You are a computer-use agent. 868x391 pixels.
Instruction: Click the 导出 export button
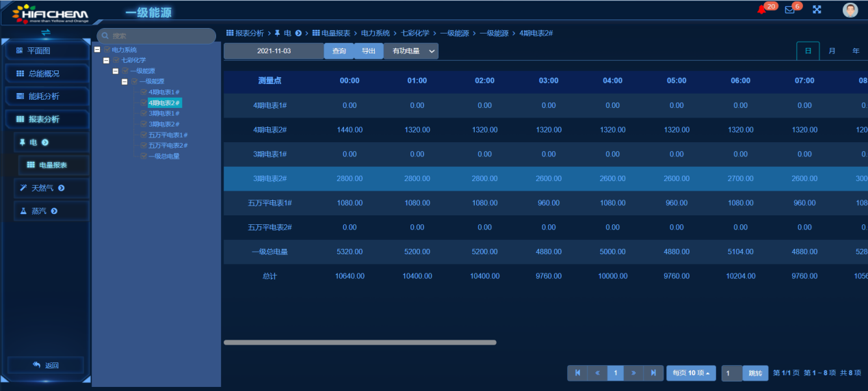(x=369, y=51)
